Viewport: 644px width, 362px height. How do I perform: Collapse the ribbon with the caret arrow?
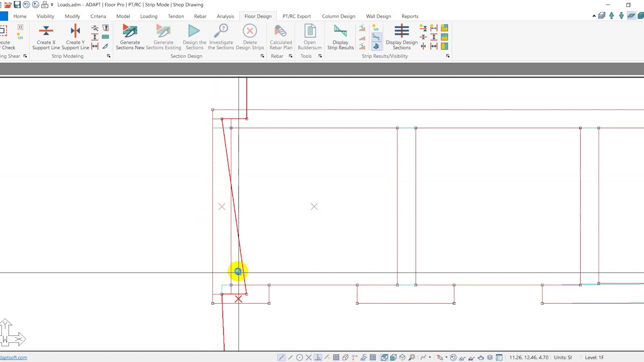[x=594, y=16]
